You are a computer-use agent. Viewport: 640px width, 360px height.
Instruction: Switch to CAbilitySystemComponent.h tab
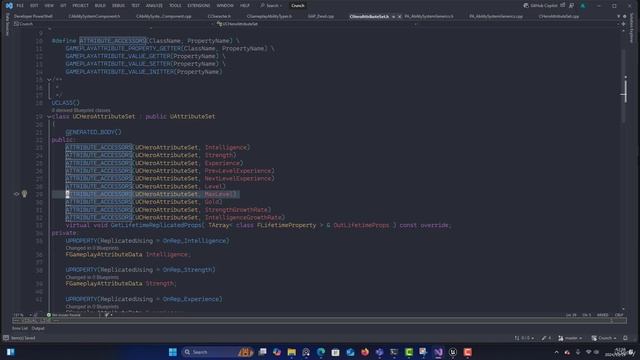coord(94,16)
